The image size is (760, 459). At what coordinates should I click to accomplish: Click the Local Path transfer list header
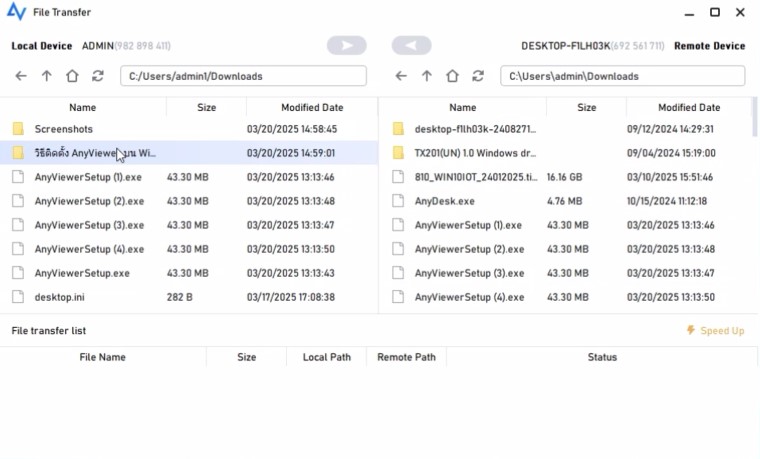pos(327,357)
